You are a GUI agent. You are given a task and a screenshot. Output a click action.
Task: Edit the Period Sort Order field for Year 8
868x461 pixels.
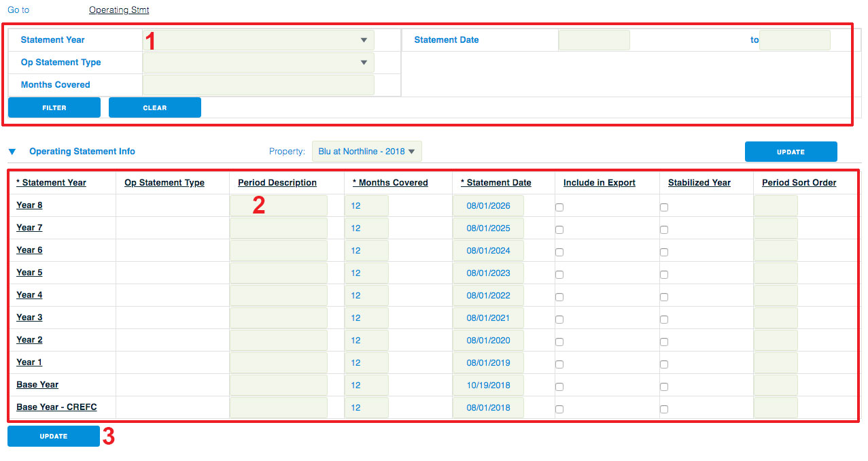coord(776,206)
